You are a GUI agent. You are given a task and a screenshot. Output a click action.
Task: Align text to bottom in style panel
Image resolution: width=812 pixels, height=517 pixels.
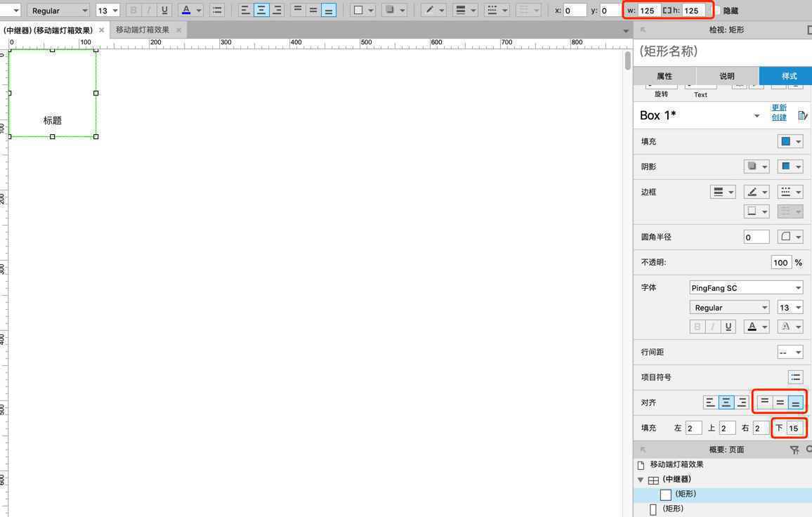click(795, 403)
